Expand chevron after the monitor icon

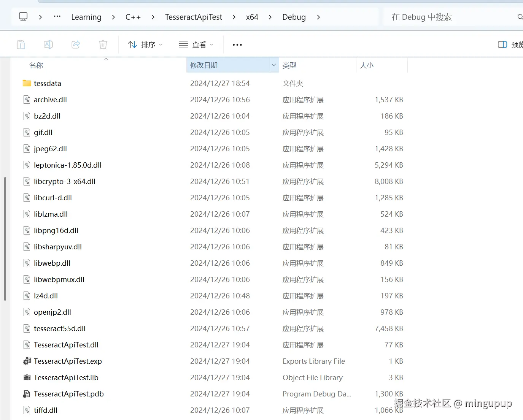[40, 17]
